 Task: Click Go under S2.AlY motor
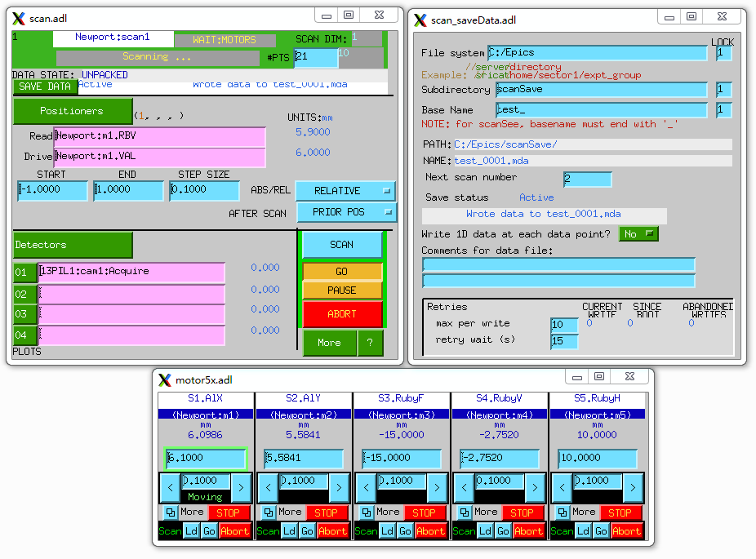click(x=307, y=531)
